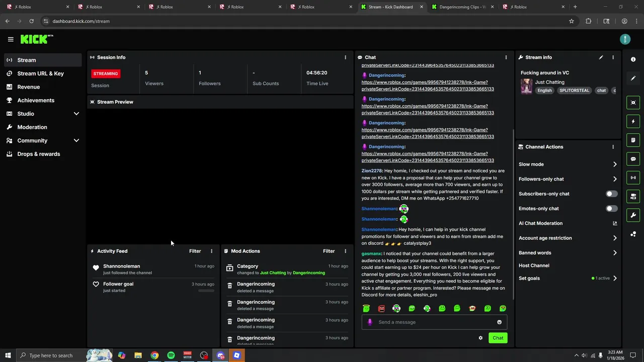The height and width of the screenshot is (362, 644).
Task: Open Mod Actions options menu
Action: (x=345, y=251)
